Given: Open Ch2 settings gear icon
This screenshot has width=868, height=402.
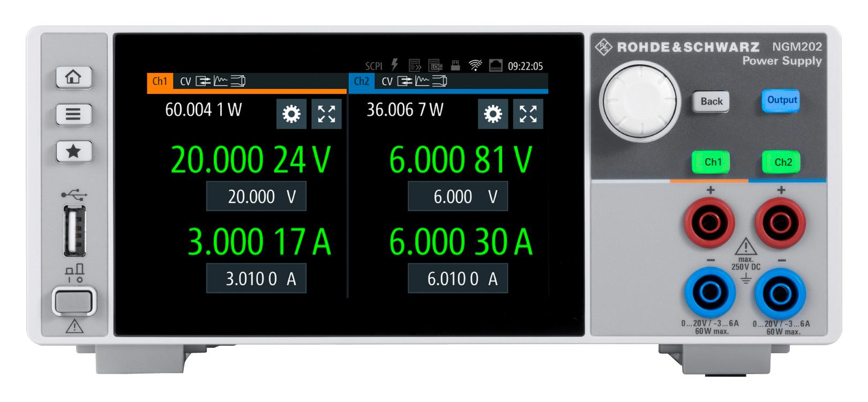Looking at the screenshot, I should pos(493,114).
